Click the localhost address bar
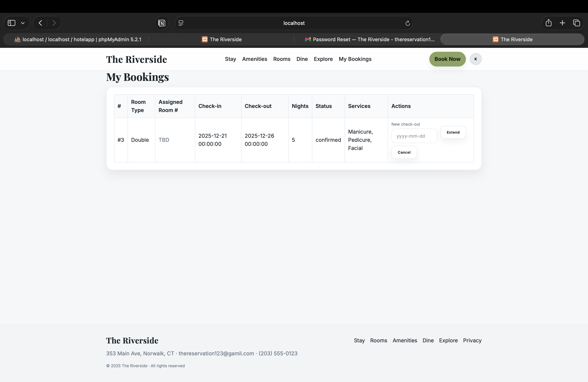 pyautogui.click(x=294, y=23)
